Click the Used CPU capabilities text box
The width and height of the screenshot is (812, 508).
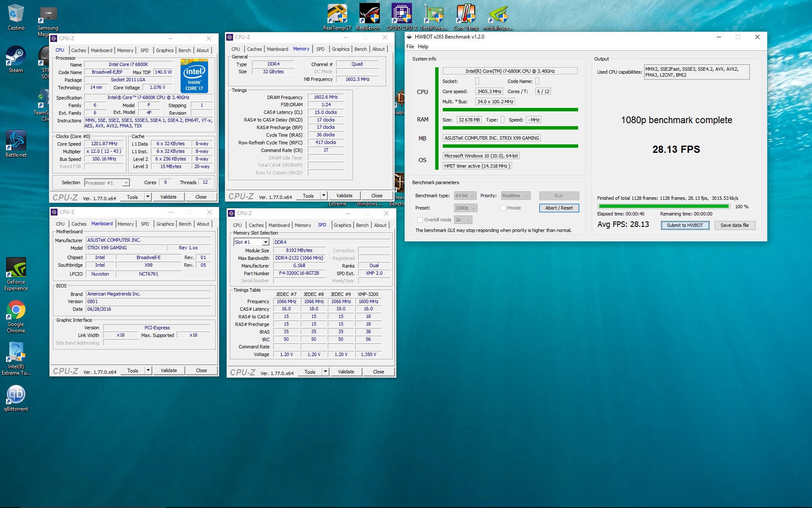pyautogui.click(x=696, y=72)
